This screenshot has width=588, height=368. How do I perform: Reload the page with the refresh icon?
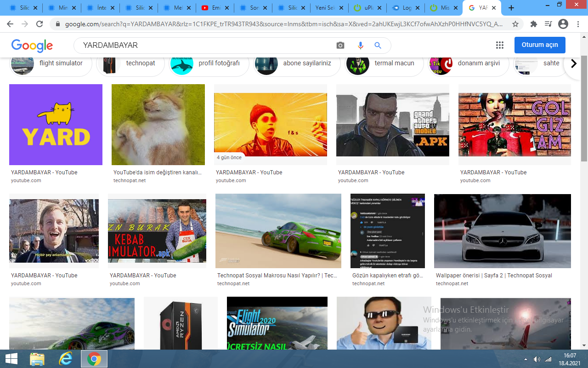40,24
